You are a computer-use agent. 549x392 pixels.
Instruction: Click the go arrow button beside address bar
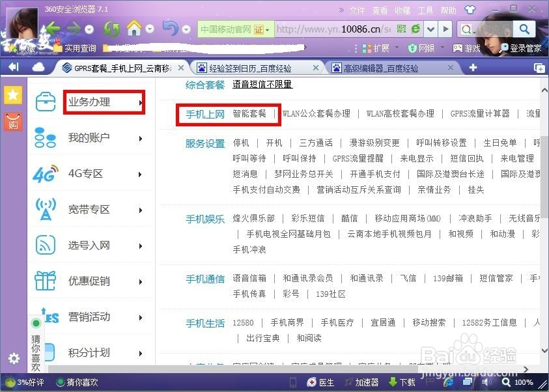[x=445, y=29]
